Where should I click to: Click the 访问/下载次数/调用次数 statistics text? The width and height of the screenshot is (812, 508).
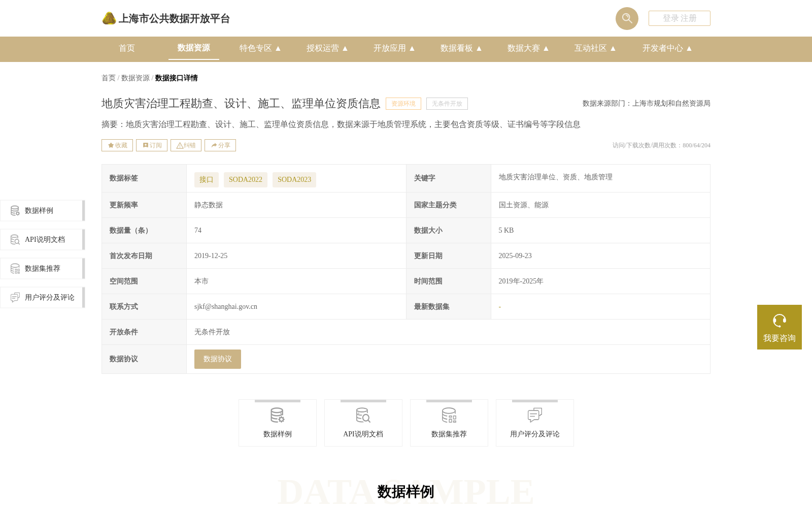[661, 145]
